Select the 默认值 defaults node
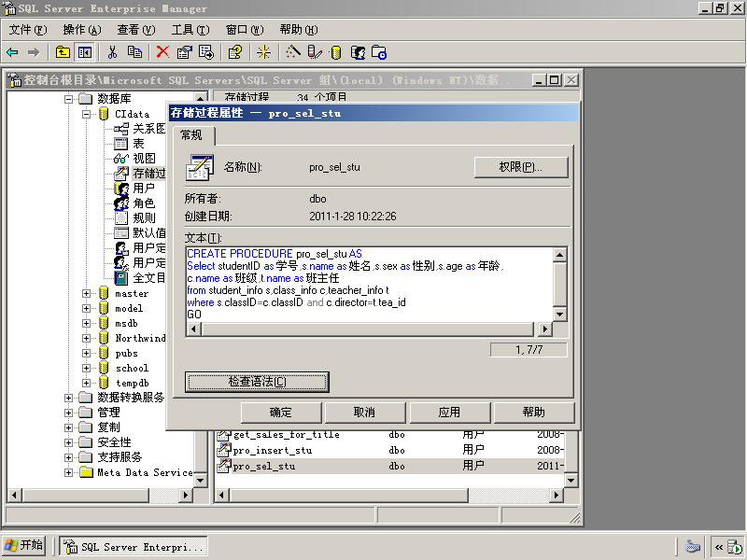This screenshot has width=747, height=560. coord(149,232)
